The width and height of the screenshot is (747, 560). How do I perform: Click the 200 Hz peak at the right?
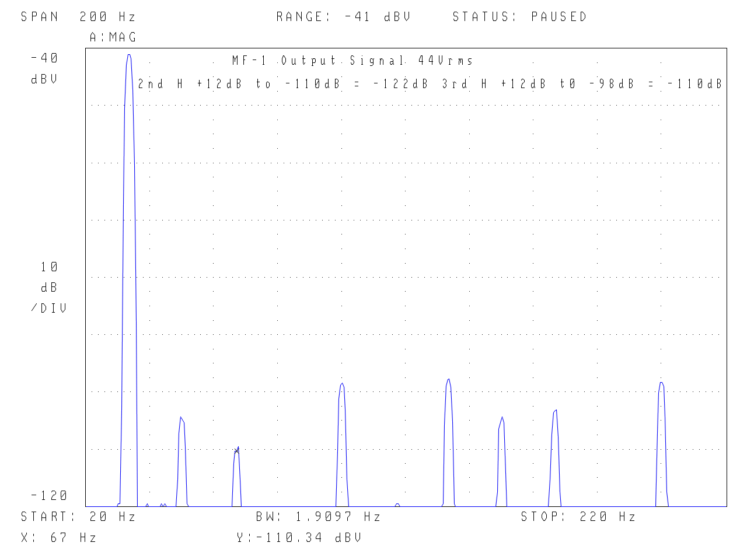[661, 384]
